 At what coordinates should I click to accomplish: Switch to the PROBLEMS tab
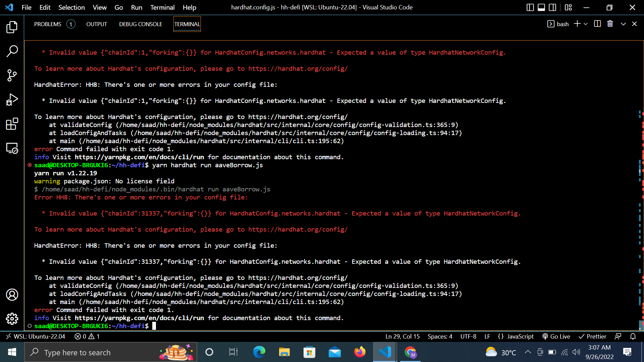pos(55,24)
